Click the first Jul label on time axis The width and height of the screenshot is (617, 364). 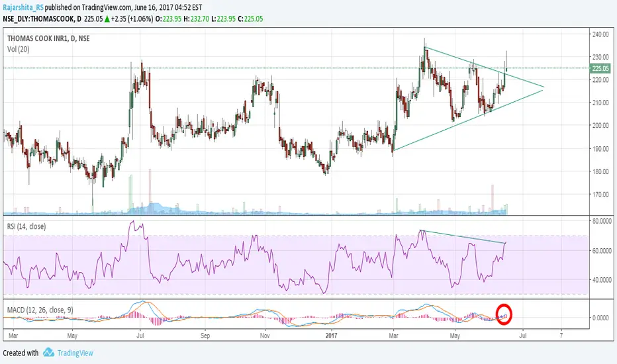coord(140,336)
